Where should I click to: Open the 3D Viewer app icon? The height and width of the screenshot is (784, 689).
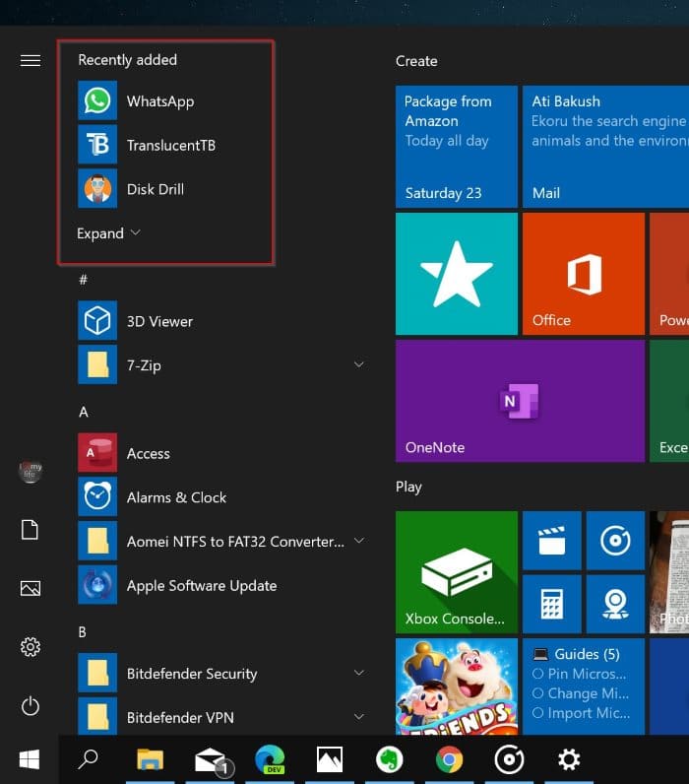pos(97,320)
